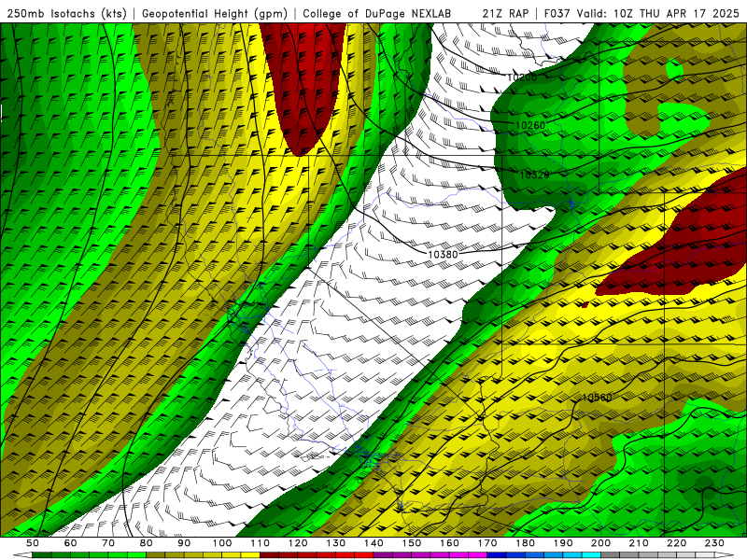Click the 200 value on the color scale

click(x=600, y=543)
